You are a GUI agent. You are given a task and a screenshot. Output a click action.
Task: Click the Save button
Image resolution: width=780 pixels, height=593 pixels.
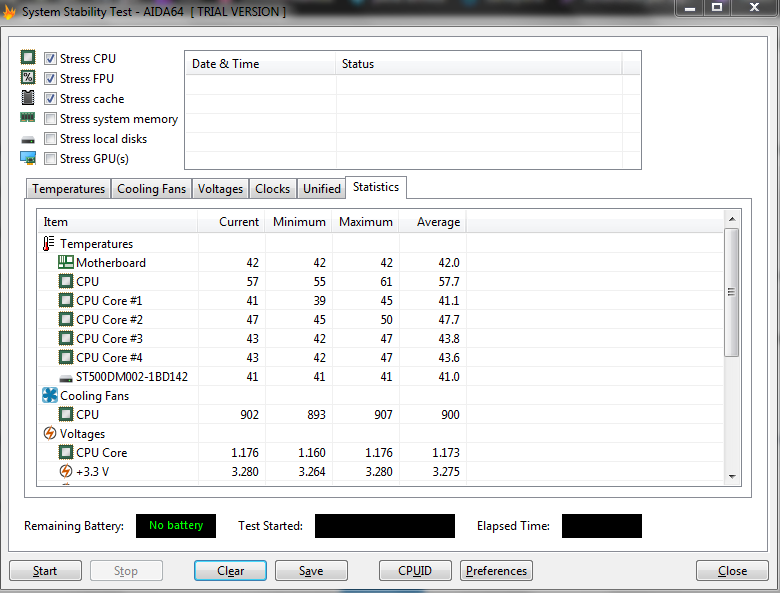tap(311, 571)
